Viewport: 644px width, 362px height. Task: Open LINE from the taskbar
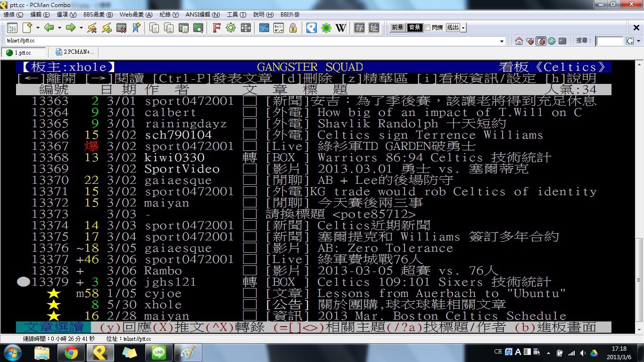point(158,352)
